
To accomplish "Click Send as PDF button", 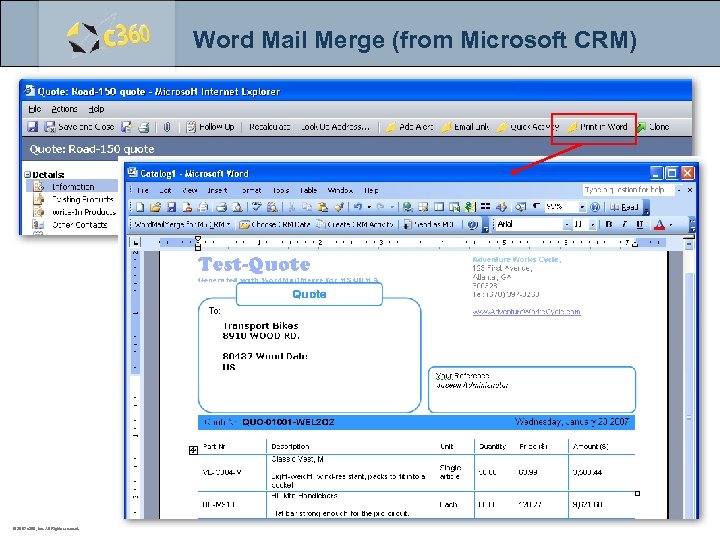I will pos(429,225).
